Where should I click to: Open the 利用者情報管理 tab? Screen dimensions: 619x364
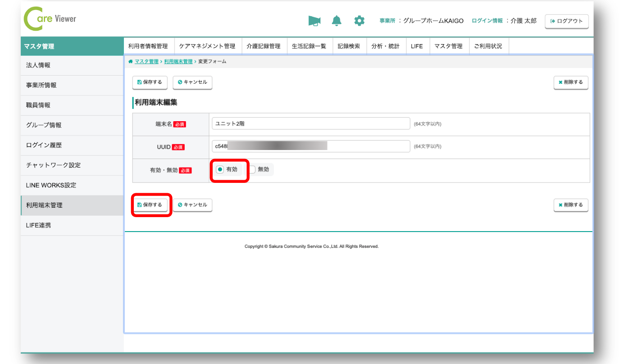click(x=148, y=46)
